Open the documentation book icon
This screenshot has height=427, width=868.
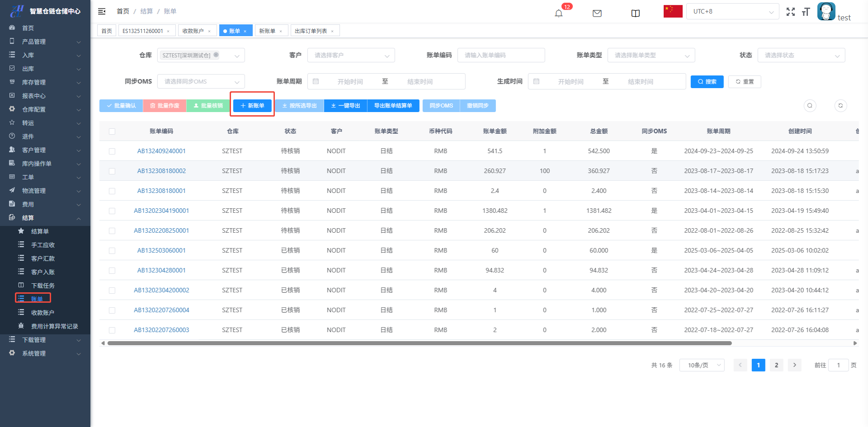click(635, 13)
